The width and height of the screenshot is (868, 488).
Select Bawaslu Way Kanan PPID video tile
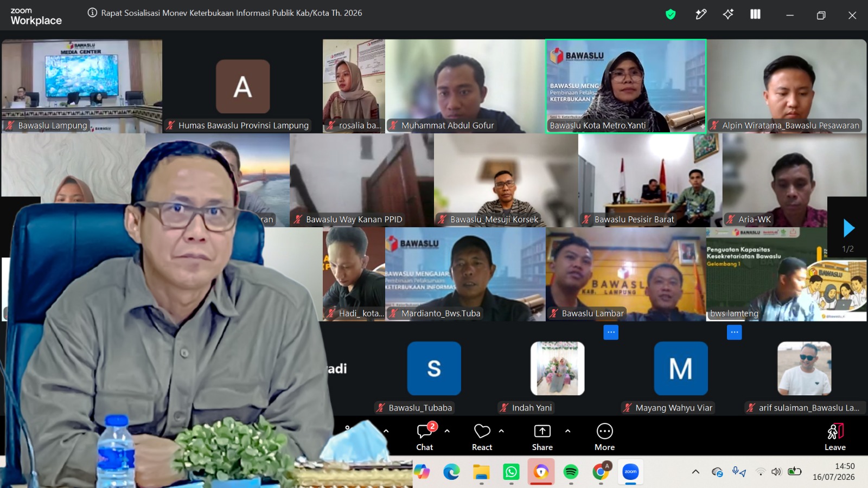coord(362,180)
